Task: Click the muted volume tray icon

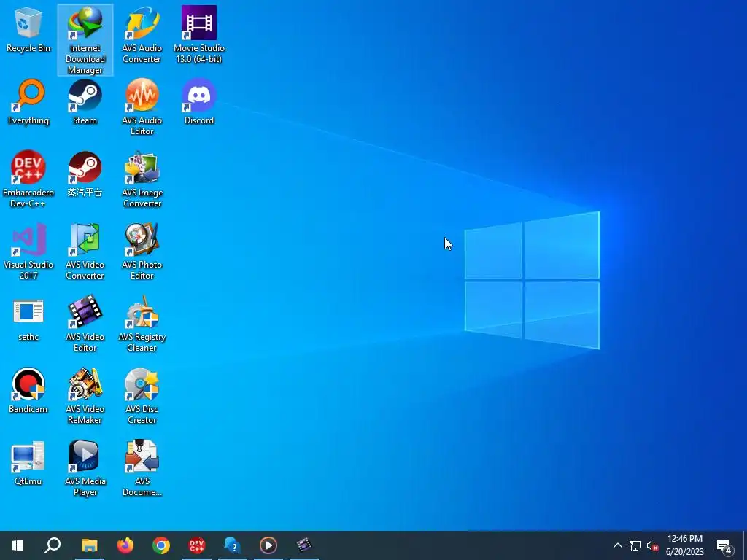Action: (652, 545)
